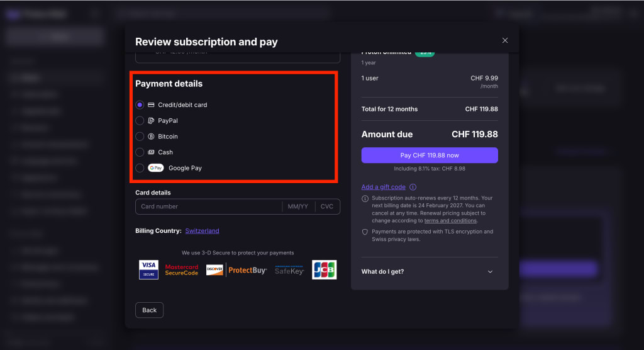
Task: Open the terms and conditions link
Action: coord(450,221)
